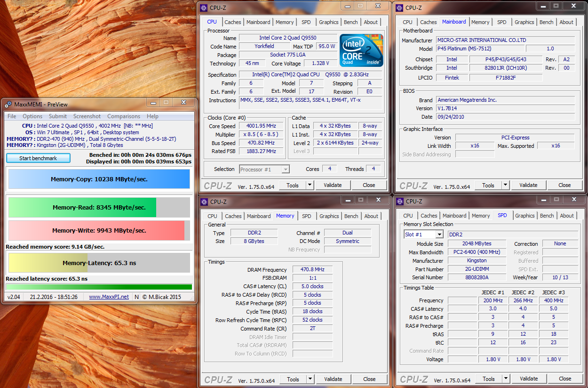Switch to Mainboard tab in the SPD window
This screenshot has height=388, width=588.
[454, 216]
